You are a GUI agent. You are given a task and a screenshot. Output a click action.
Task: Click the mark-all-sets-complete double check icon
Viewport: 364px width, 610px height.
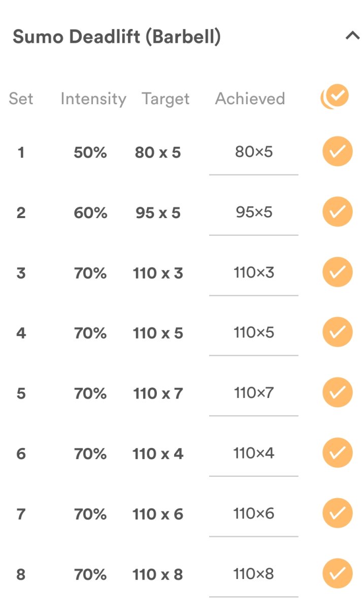(335, 97)
